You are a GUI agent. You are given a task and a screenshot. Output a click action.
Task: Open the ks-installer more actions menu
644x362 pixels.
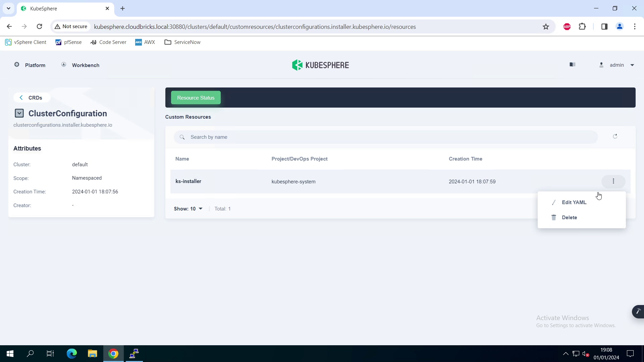(x=613, y=181)
